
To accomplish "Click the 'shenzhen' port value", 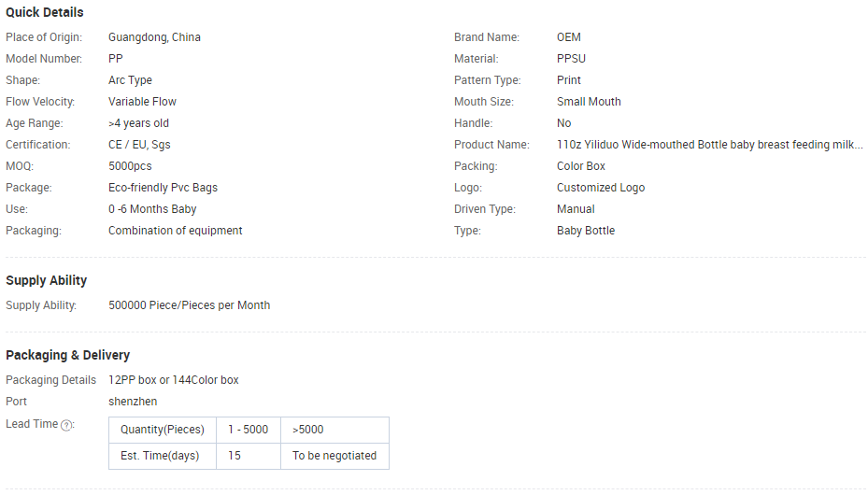I will point(133,402).
